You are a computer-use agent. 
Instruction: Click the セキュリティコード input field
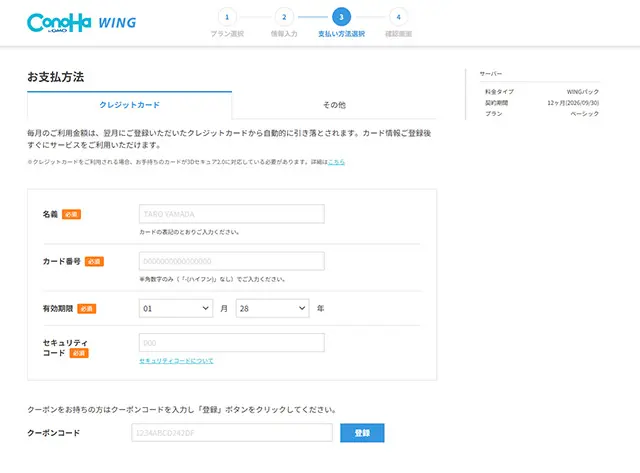[x=231, y=343]
